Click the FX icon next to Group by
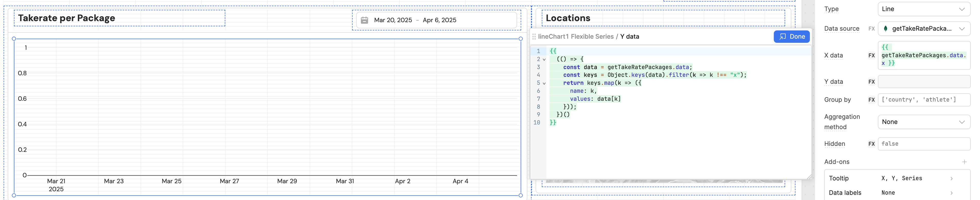Viewport: 980px width, 200px height. point(871,100)
